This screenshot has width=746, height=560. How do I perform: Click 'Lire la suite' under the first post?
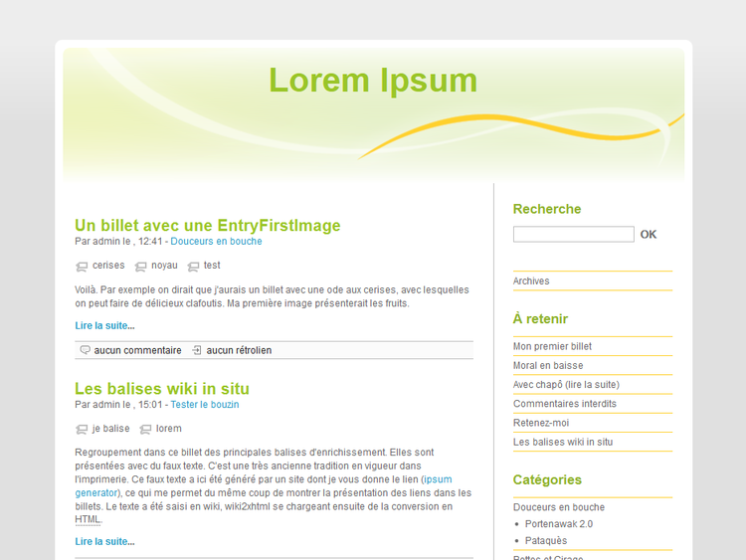coord(104,325)
